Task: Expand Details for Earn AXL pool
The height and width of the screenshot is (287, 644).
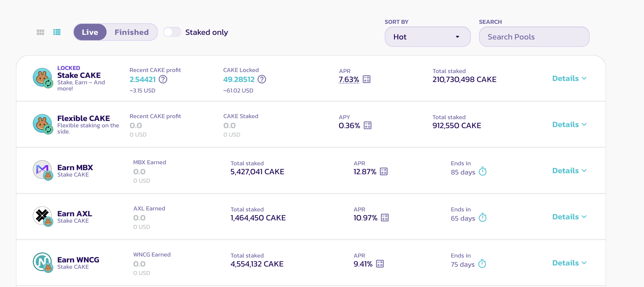Action: point(569,217)
